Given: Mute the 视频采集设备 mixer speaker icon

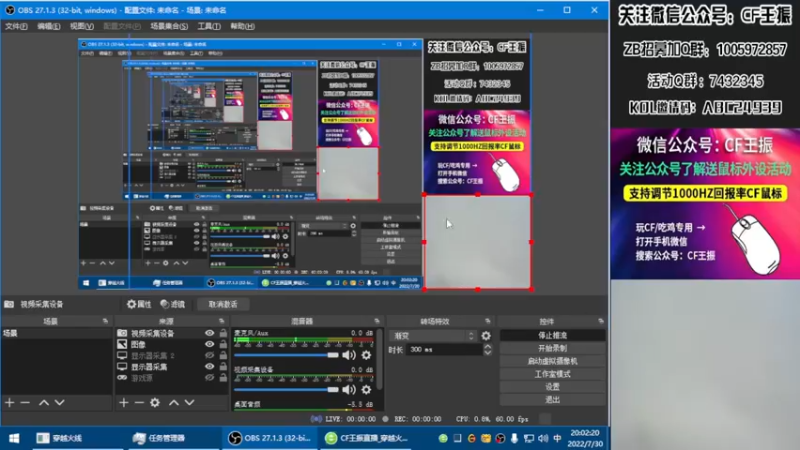Looking at the screenshot, I should [349, 390].
